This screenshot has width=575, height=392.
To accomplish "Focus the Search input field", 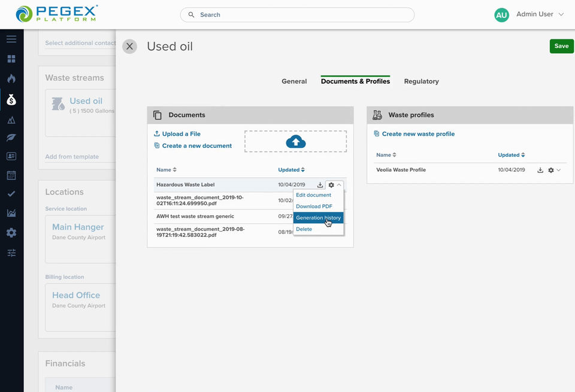I will pyautogui.click(x=298, y=15).
